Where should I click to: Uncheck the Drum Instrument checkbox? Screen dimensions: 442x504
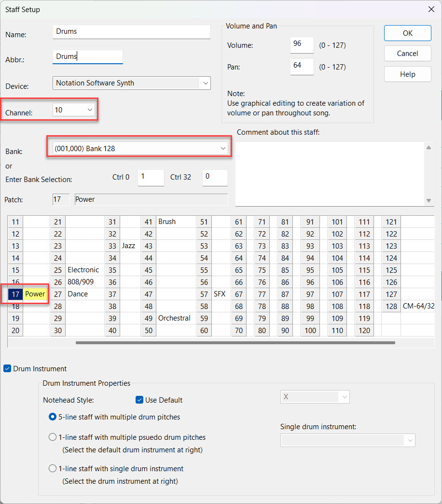[7, 369]
